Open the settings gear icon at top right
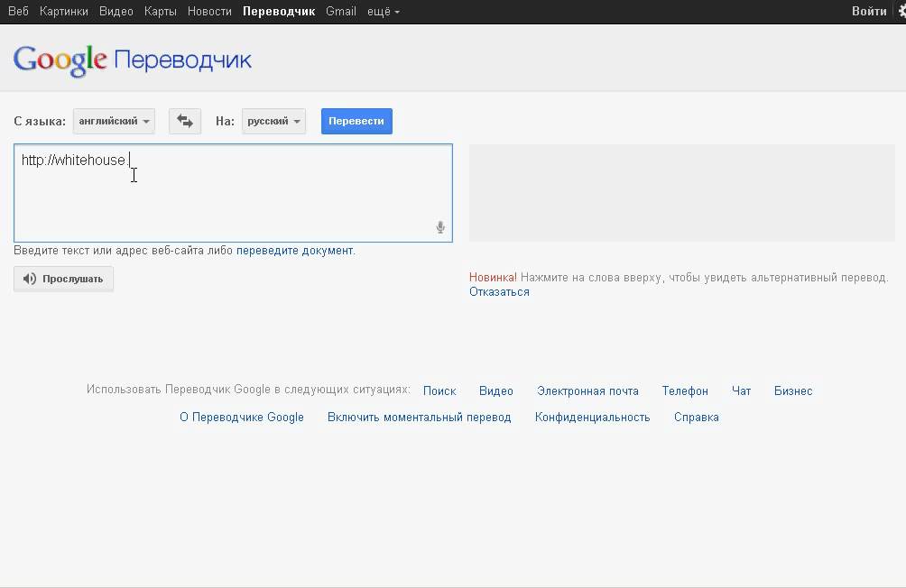The height and width of the screenshot is (588, 906). pos(902,12)
